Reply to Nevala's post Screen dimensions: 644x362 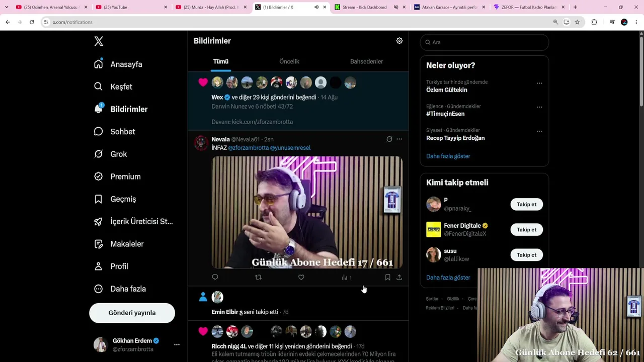click(x=215, y=277)
